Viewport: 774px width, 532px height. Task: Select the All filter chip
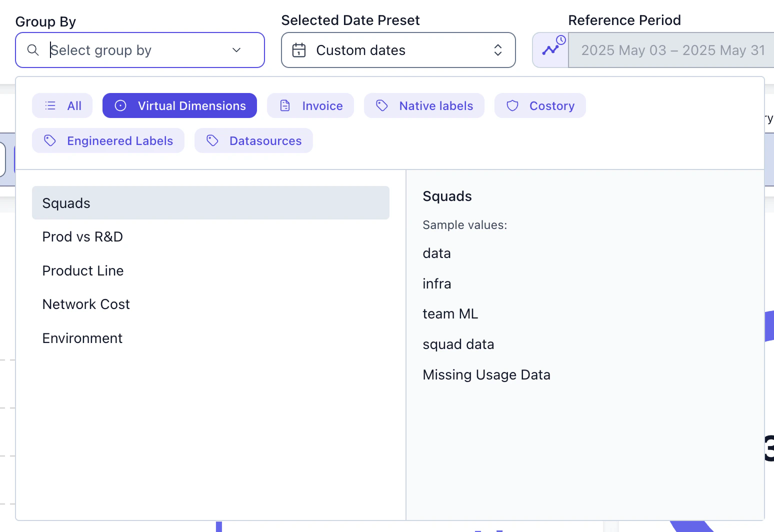[73, 105]
